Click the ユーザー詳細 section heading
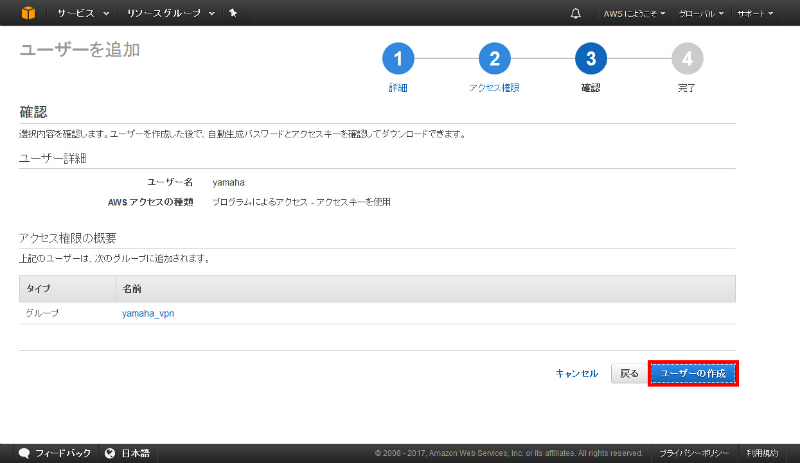 [53, 158]
